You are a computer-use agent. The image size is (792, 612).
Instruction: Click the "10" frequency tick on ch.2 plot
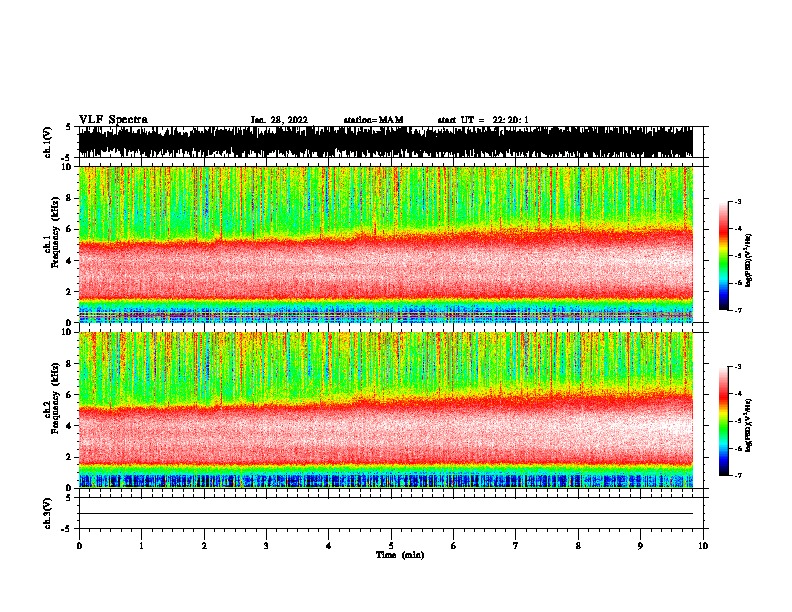point(68,332)
